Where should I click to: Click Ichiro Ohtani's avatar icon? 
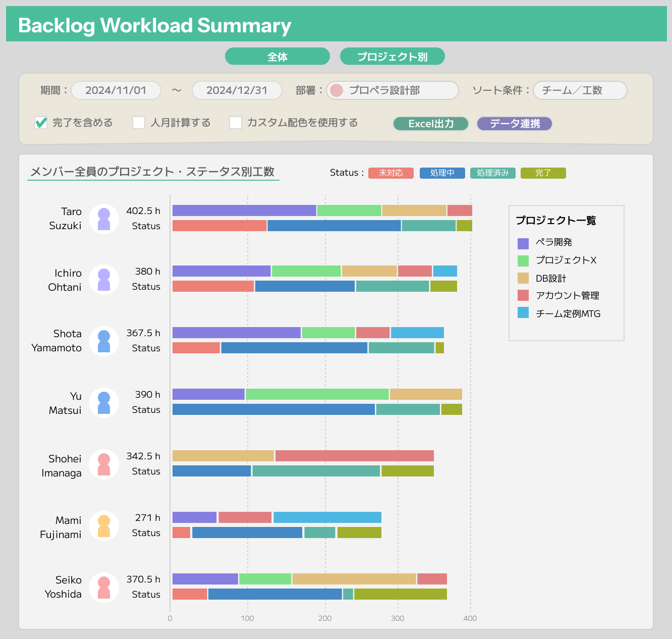click(104, 280)
